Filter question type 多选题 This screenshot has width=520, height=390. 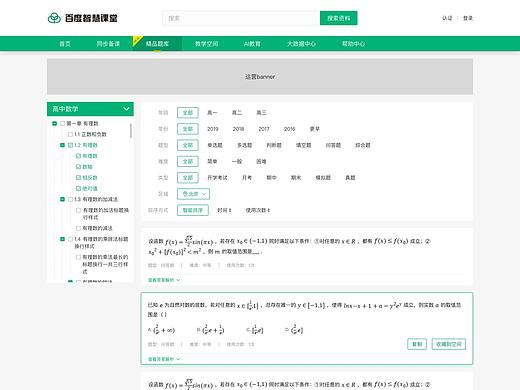[x=244, y=145]
